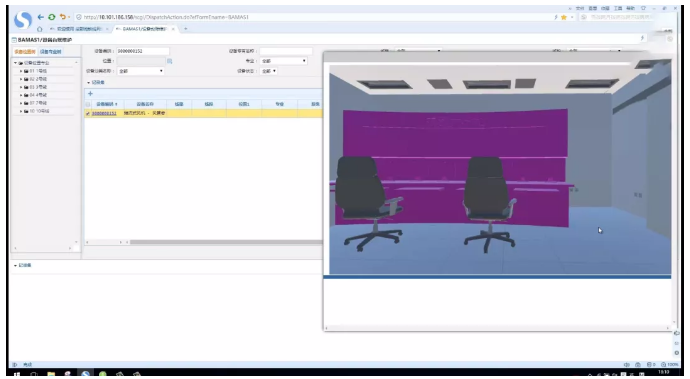The image size is (690, 379).
Task: Click the lightning icon in the address bar
Action: point(556,17)
